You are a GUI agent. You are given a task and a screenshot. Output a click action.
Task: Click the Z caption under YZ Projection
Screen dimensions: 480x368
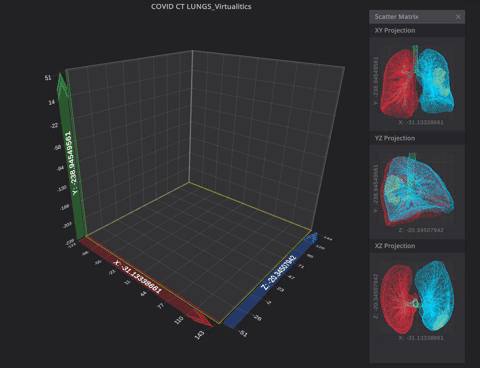pyautogui.click(x=421, y=230)
